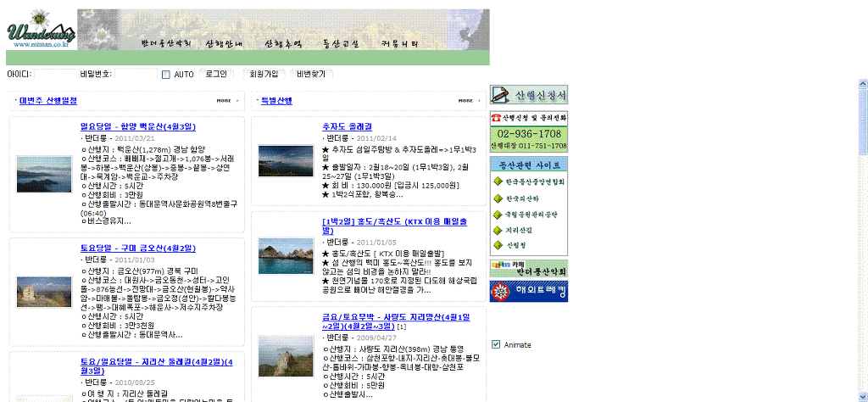868x402 pixels.
Task: Open the 카페 반더룽산악회 cafe banner
Action: (529, 269)
